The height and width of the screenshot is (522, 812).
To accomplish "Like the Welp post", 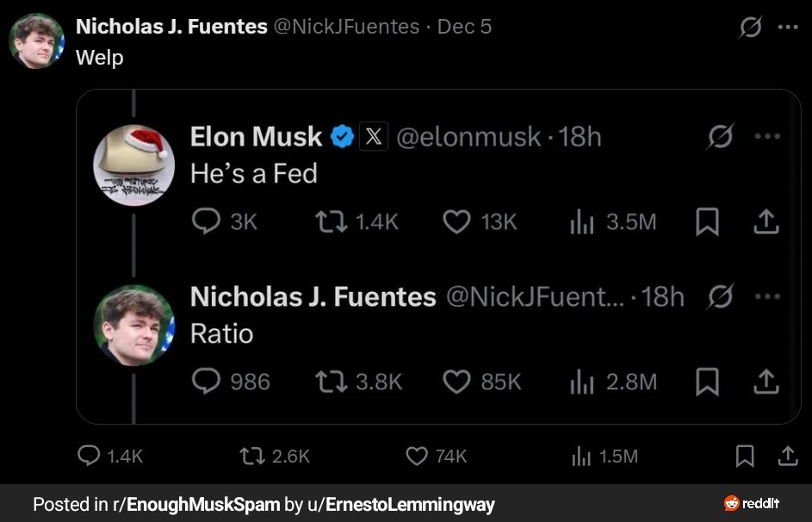I will tap(417, 457).
